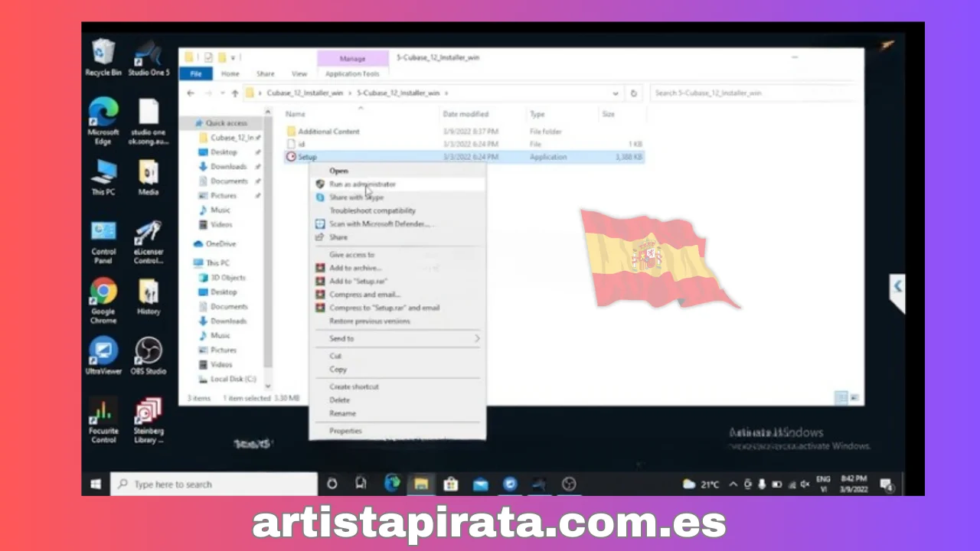Switch to large icons view button

854,398
